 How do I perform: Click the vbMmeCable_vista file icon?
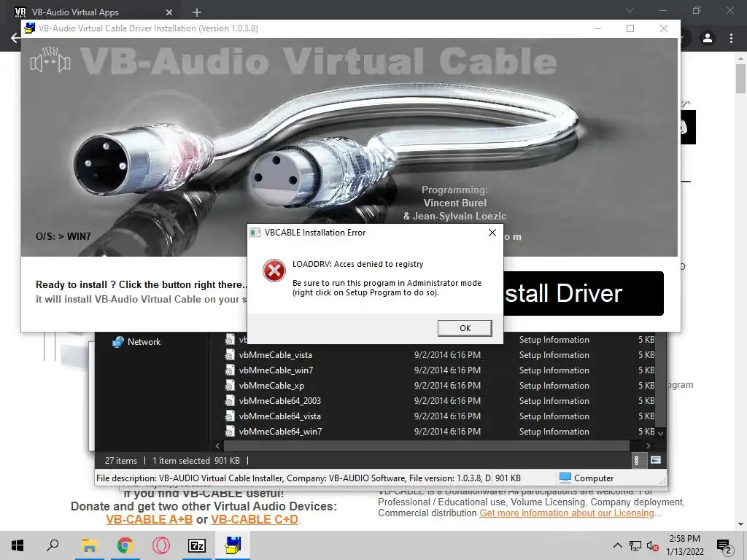click(x=230, y=355)
